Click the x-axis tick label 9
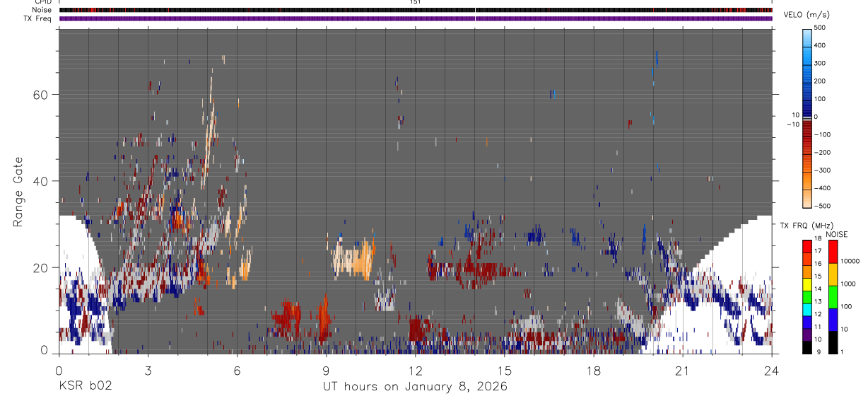The image size is (868, 401). (x=327, y=371)
